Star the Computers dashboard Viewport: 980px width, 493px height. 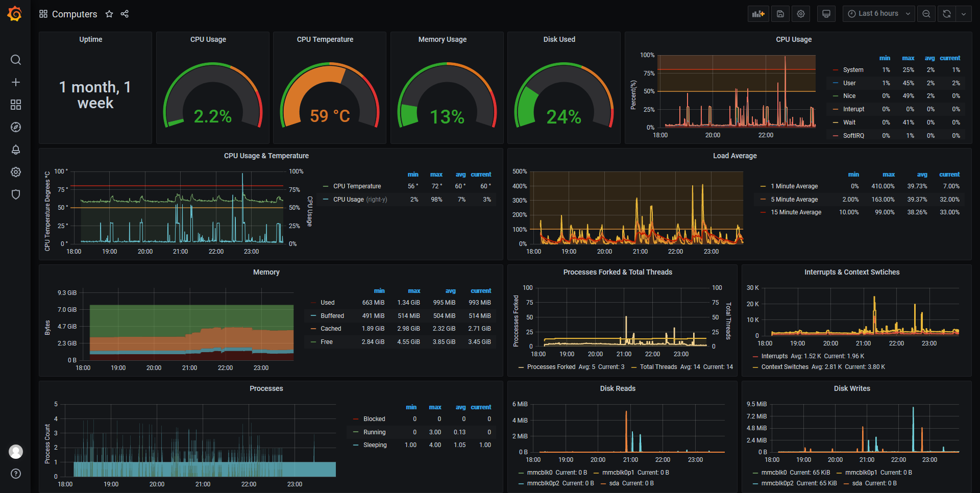[x=109, y=14]
